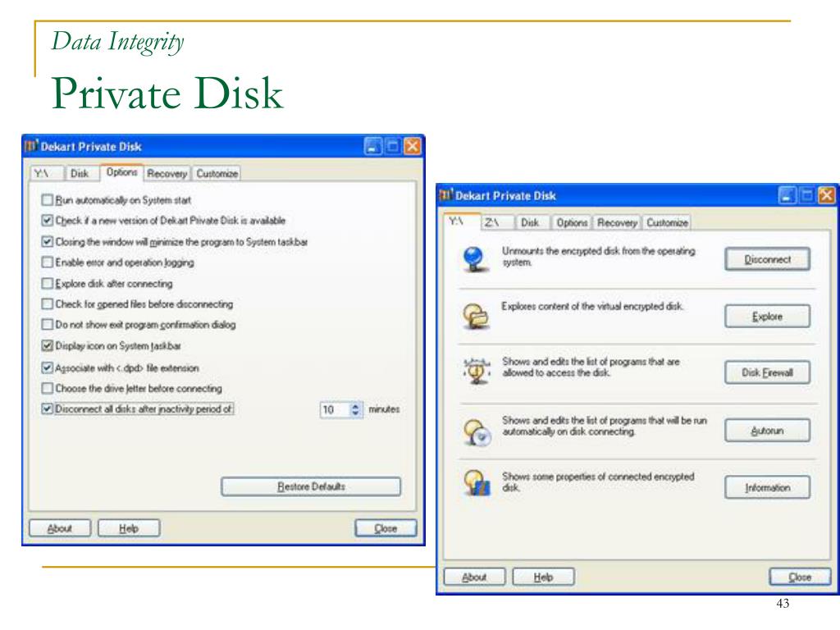The height and width of the screenshot is (630, 840).
Task: Enable error and operation logging checkbox
Action: click(x=47, y=262)
